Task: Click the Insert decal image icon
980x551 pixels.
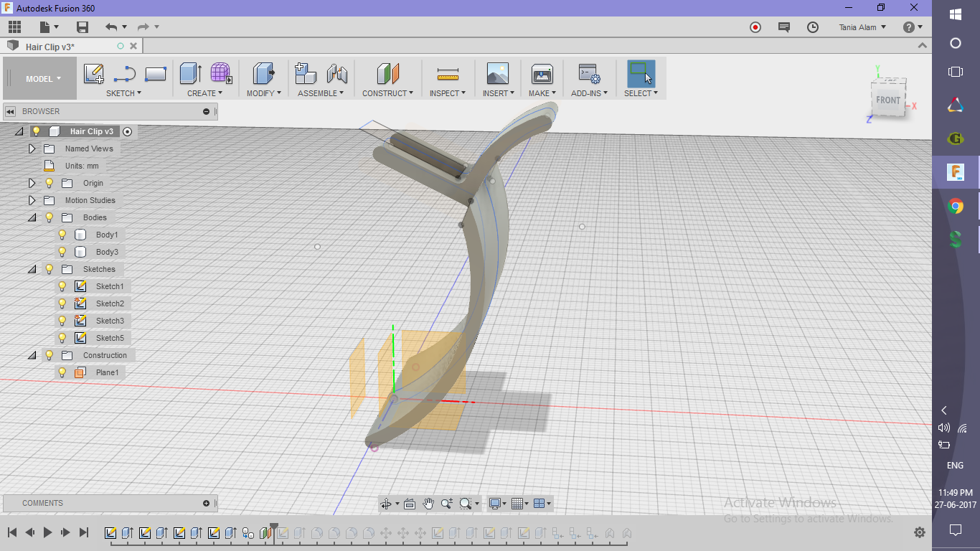Action: tap(497, 74)
